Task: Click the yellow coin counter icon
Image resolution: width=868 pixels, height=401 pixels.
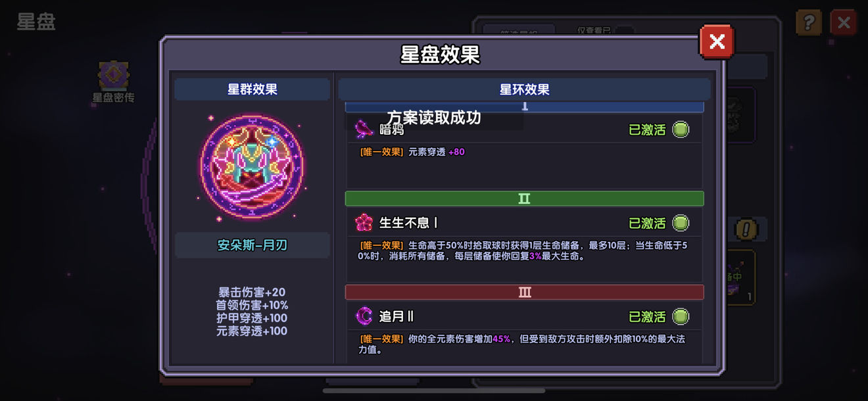Action: pyautogui.click(x=746, y=229)
